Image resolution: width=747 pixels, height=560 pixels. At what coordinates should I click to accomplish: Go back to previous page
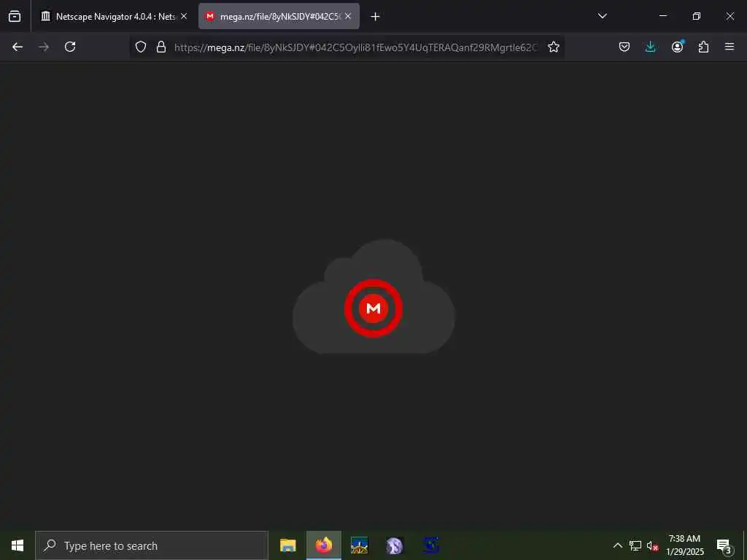click(x=18, y=47)
